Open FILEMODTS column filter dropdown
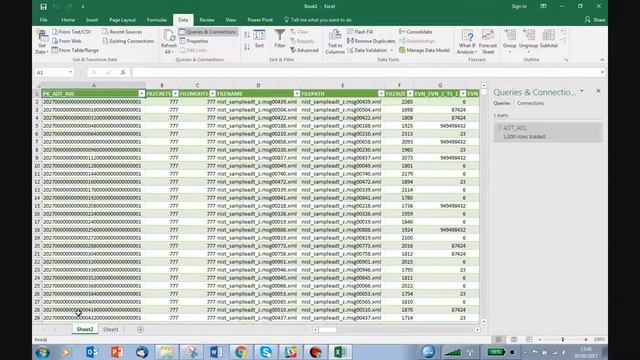The width and height of the screenshot is (640, 360). (x=212, y=94)
